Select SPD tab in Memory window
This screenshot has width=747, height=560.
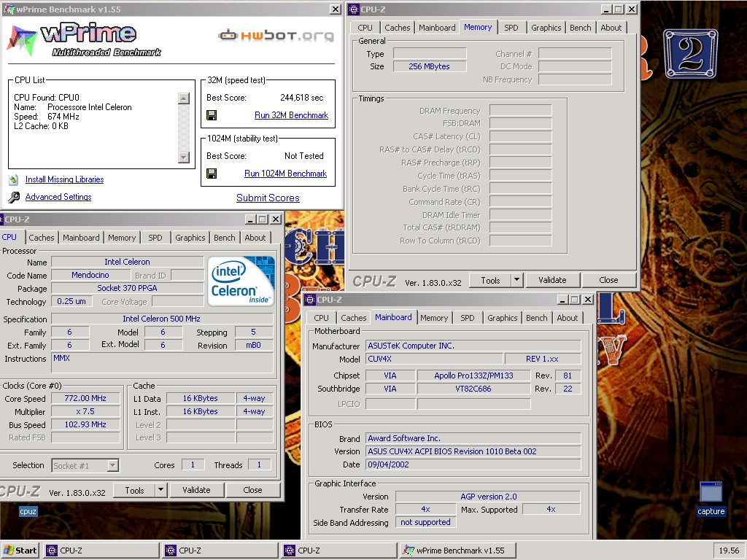click(511, 28)
